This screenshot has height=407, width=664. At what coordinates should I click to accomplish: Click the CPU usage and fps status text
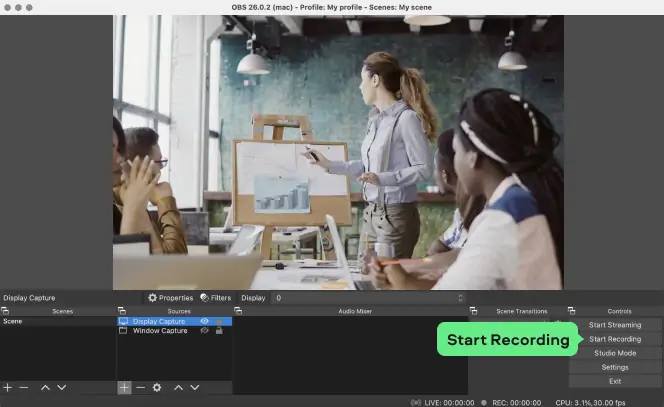(590, 402)
